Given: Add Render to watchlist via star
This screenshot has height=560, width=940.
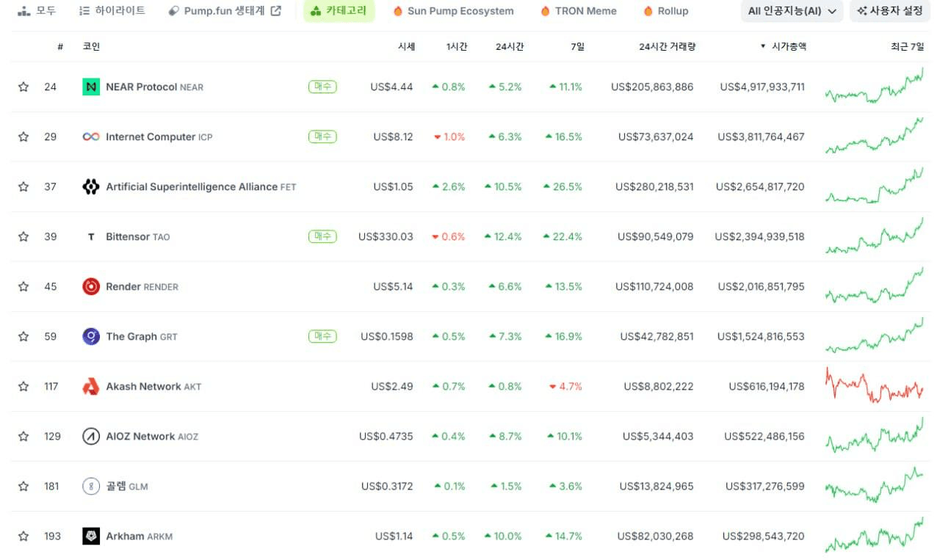Looking at the screenshot, I should 23,286.
